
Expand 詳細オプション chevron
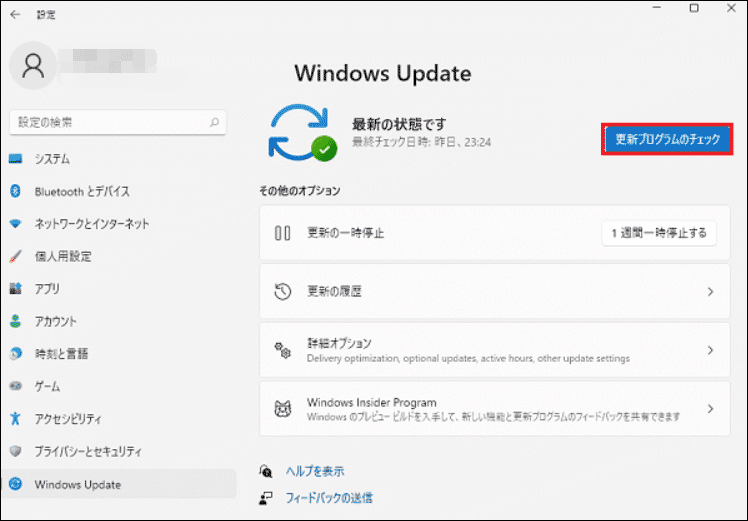coord(710,350)
